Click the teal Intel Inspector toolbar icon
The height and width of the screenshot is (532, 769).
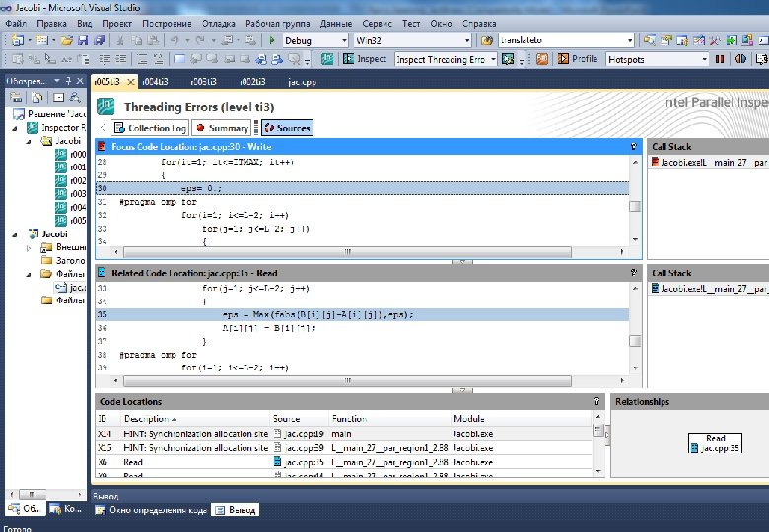tap(327, 59)
